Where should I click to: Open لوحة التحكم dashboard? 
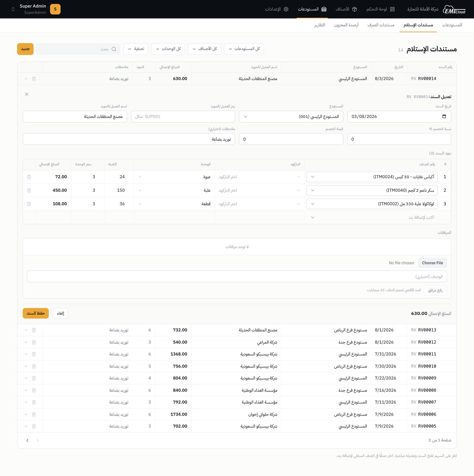(x=380, y=9)
